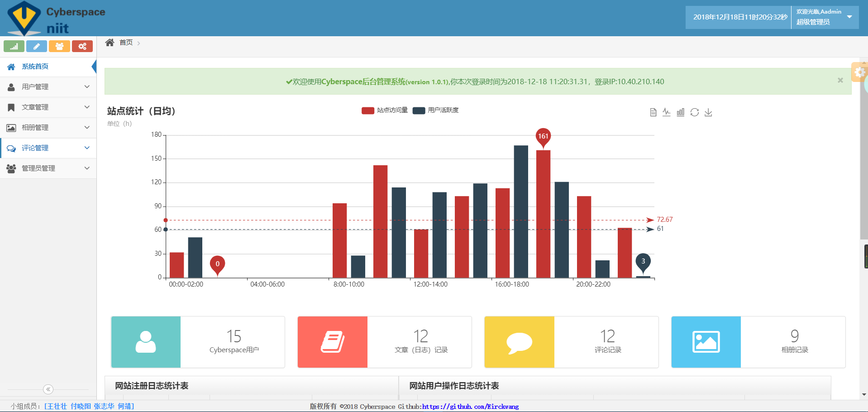Click the 20:00-22:00 axis label
The height and width of the screenshot is (412, 868).
(x=593, y=284)
